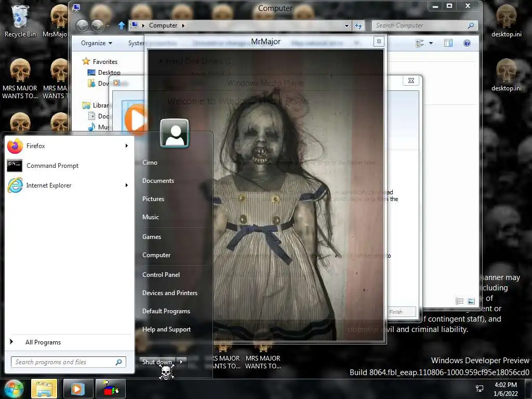532x399 pixels.
Task: Click the Forward button in Computer window
Action: point(97,25)
